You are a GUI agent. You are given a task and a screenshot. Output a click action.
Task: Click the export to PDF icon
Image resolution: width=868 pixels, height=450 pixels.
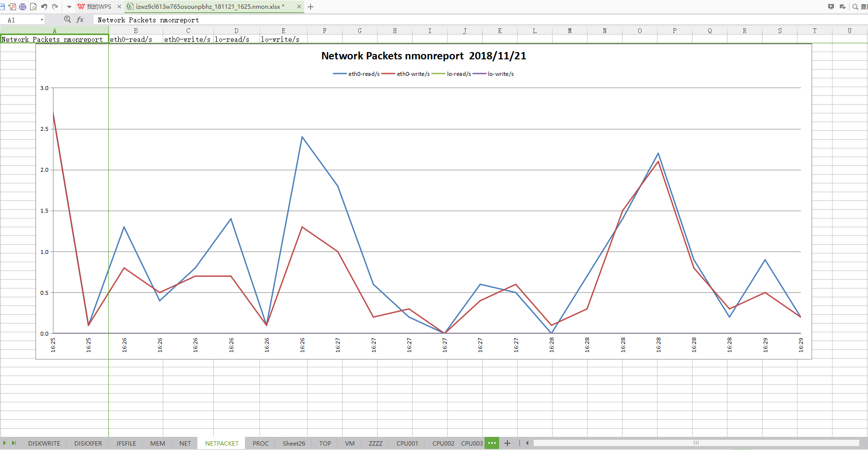12,7
